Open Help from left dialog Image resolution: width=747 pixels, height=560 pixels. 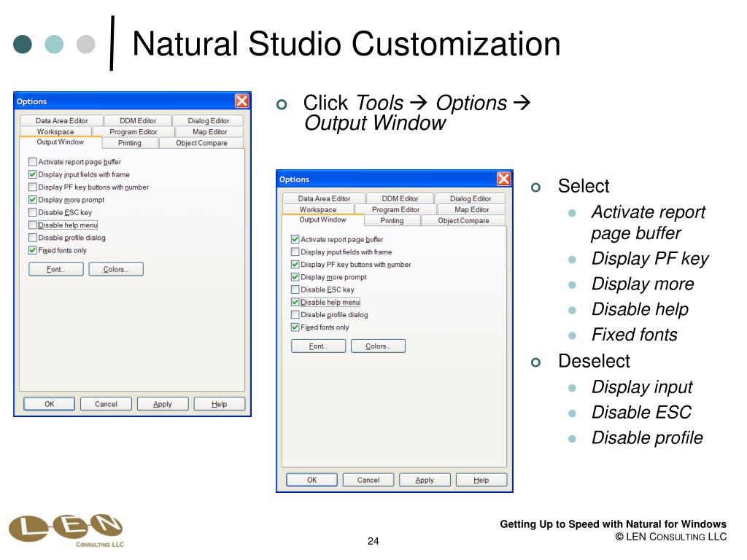pyautogui.click(x=219, y=404)
